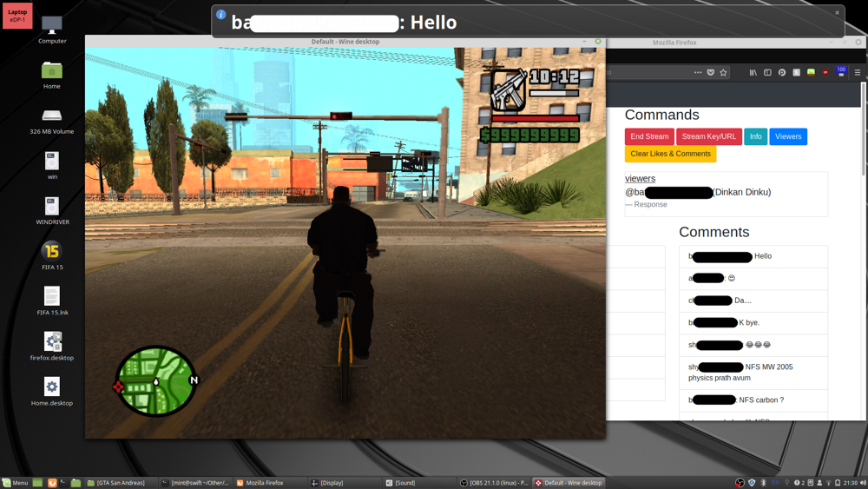Click the Pinterest extension icon
The height and width of the screenshot is (489, 868).
782,73
